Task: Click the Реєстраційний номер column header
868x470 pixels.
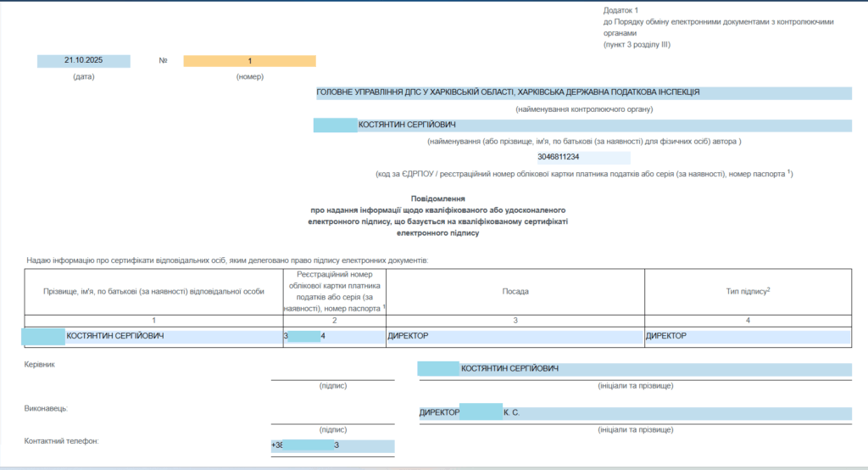Action: [334, 292]
